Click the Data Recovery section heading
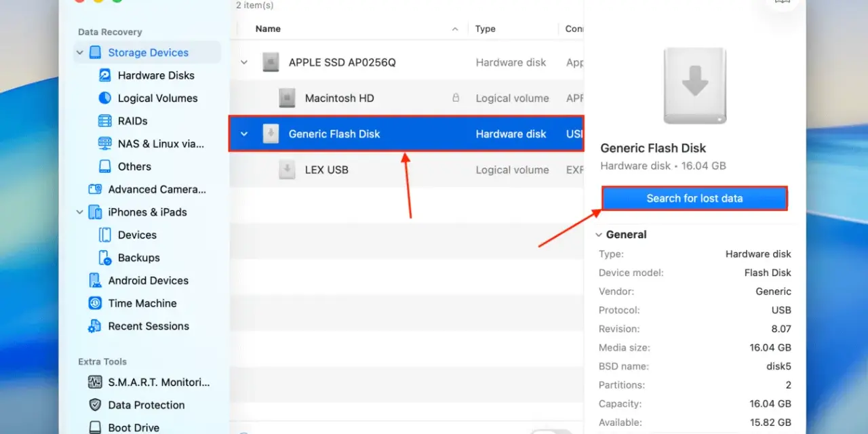868x434 pixels. point(110,32)
